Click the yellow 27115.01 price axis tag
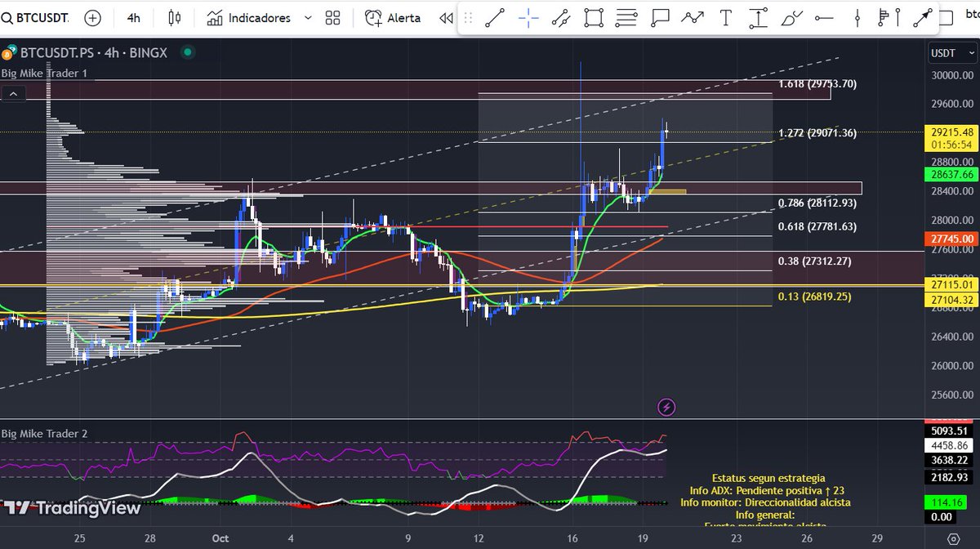Screen dimensions: 980x549 (x=951, y=284)
